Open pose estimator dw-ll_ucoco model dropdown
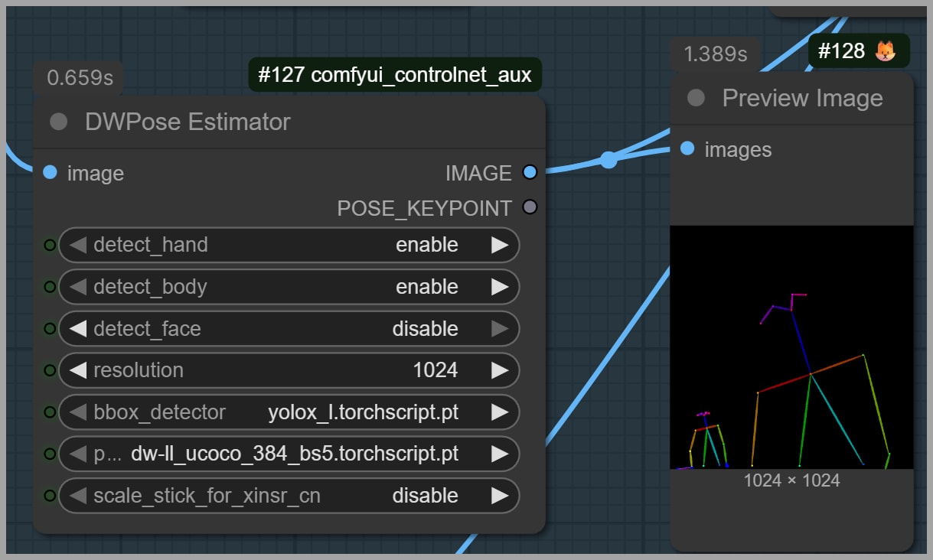 point(295,454)
